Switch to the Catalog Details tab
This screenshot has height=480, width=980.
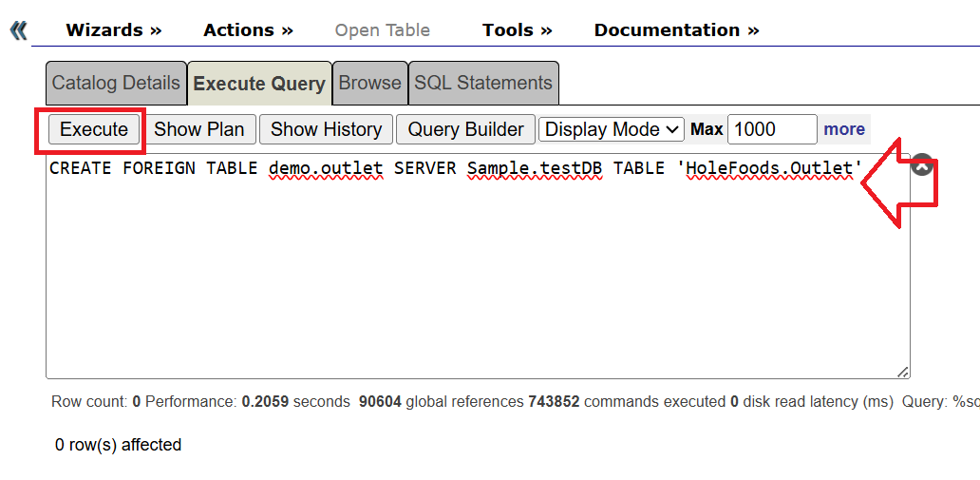pos(116,84)
